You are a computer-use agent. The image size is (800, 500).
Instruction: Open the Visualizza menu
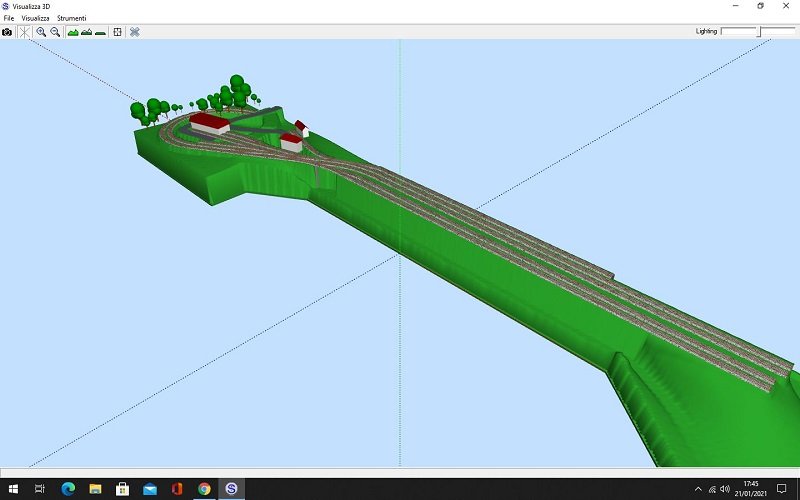[35, 19]
